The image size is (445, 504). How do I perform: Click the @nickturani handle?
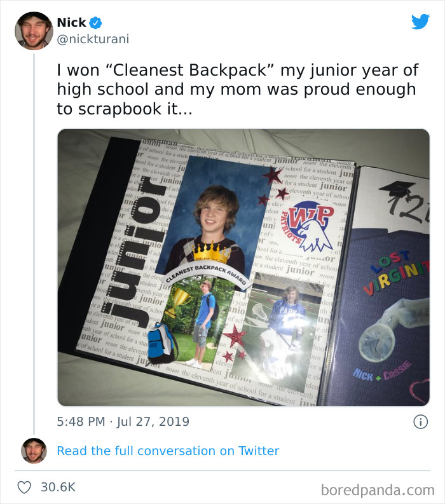click(93, 39)
